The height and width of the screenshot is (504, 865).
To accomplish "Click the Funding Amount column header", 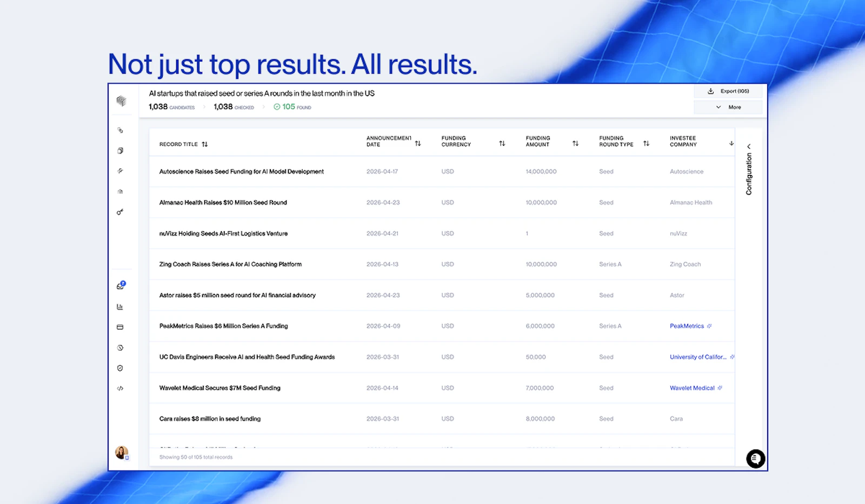I will [538, 142].
